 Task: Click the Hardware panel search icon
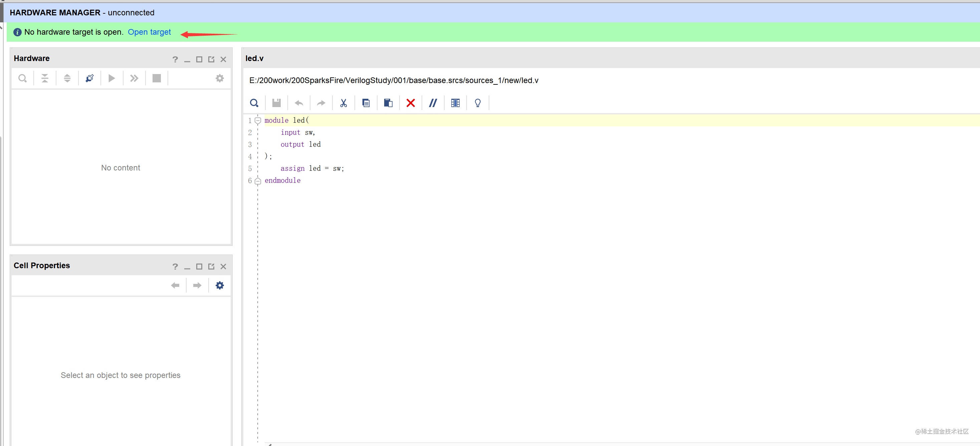point(22,78)
